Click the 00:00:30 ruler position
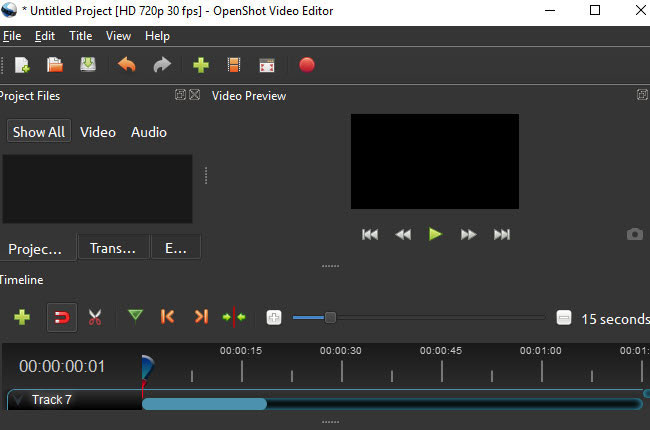This screenshot has width=650, height=430. coord(341,351)
